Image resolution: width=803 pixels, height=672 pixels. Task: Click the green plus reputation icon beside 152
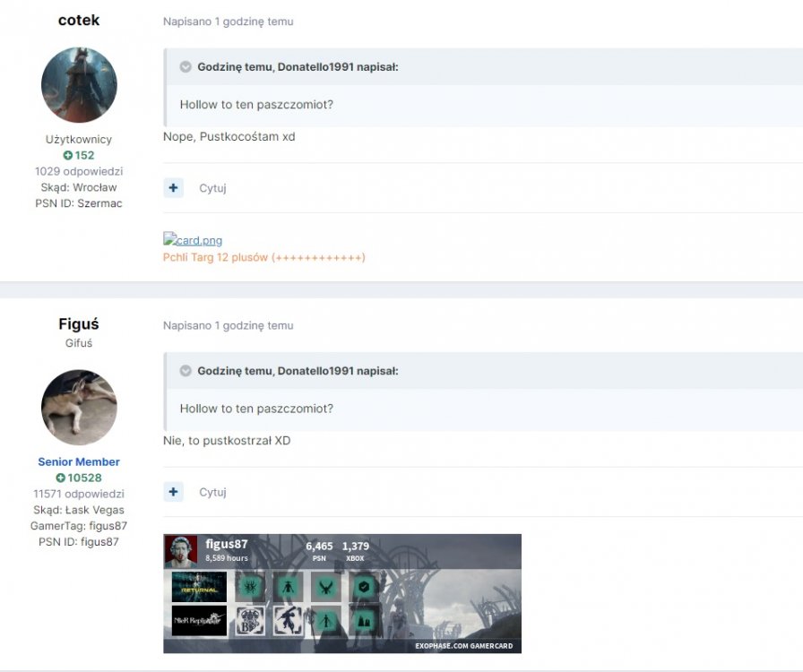pos(67,155)
